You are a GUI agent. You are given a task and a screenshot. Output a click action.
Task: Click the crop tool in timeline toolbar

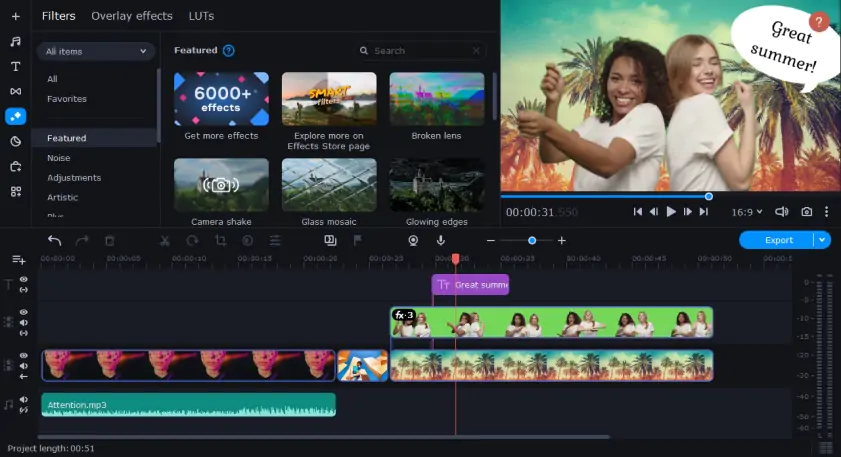pos(220,240)
